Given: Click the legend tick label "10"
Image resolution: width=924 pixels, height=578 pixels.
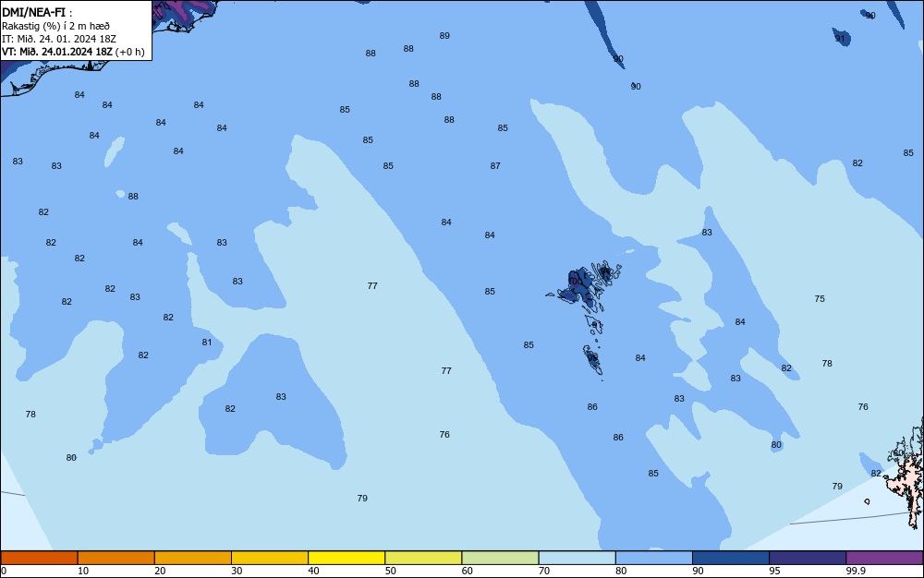Looking at the screenshot, I should 83,571.
